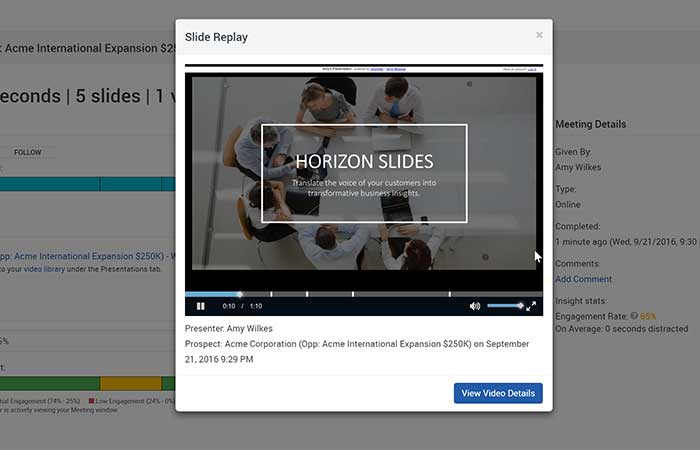The image size is (700, 450).
Task: Click the teal slide timeline bar in the background
Action: click(88, 184)
